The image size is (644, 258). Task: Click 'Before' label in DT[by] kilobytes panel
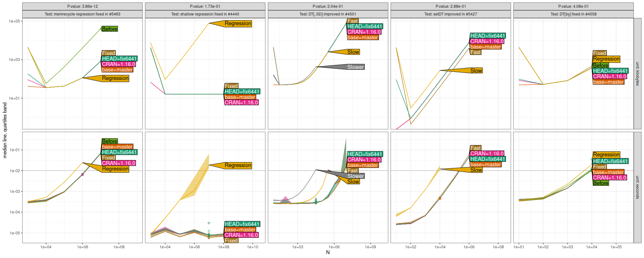(601, 65)
